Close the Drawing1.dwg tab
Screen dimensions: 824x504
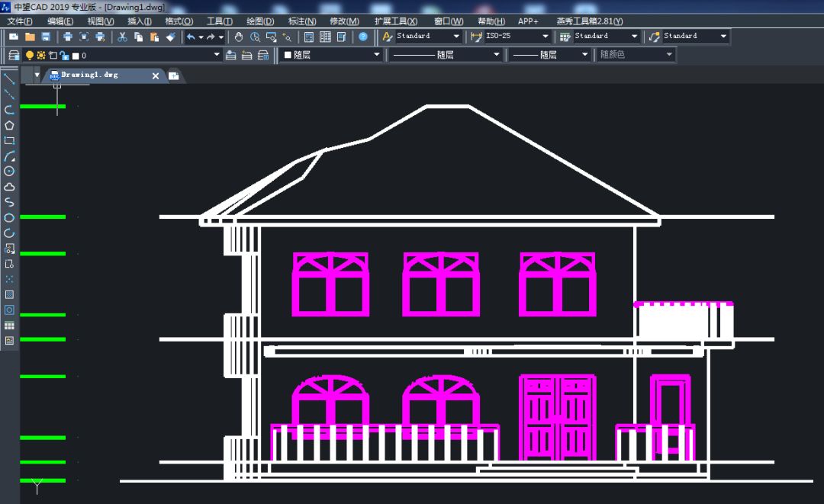[x=156, y=76]
